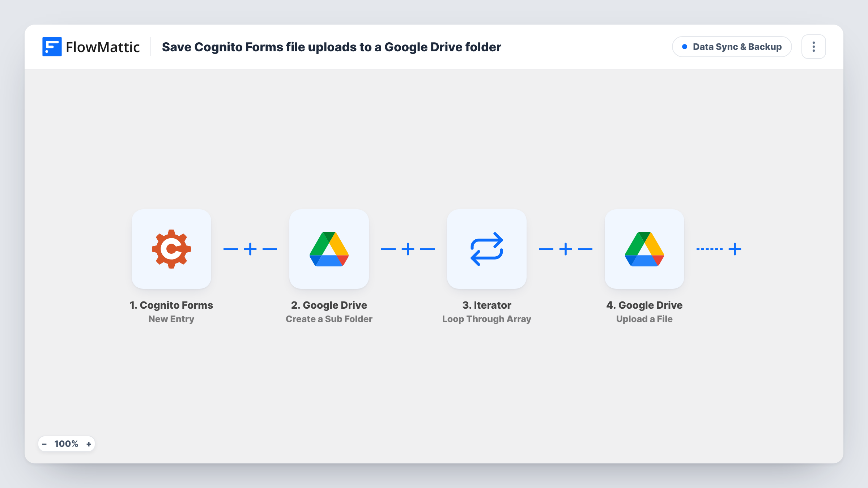Viewport: 868px width, 488px height.
Task: Zoom out with the minus button
Action: [44, 444]
